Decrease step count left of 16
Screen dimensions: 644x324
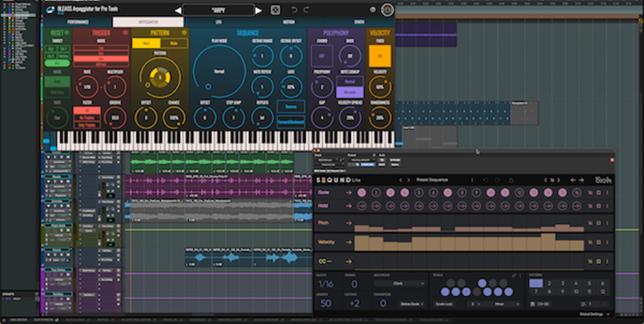[546, 180]
